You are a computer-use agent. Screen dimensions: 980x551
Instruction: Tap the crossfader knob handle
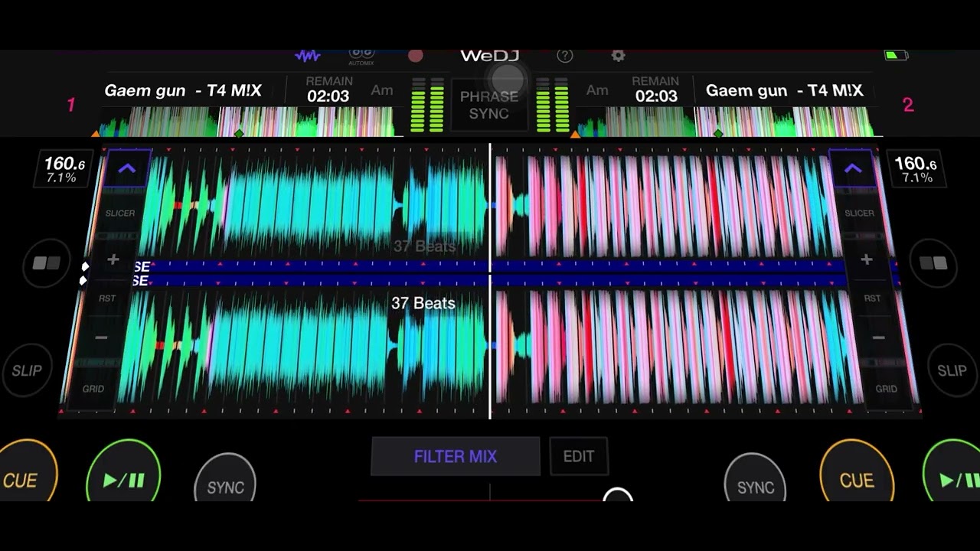click(618, 495)
